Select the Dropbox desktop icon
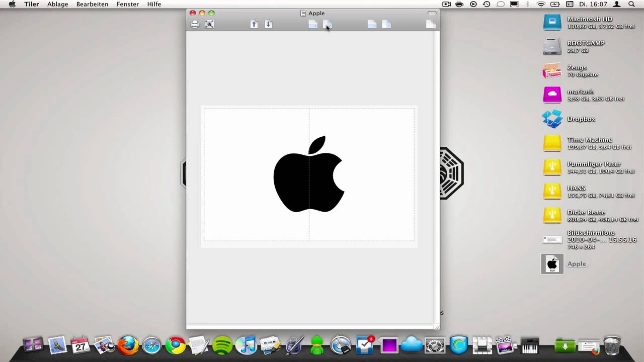Viewport: 644px width, 362px height. [x=552, y=119]
